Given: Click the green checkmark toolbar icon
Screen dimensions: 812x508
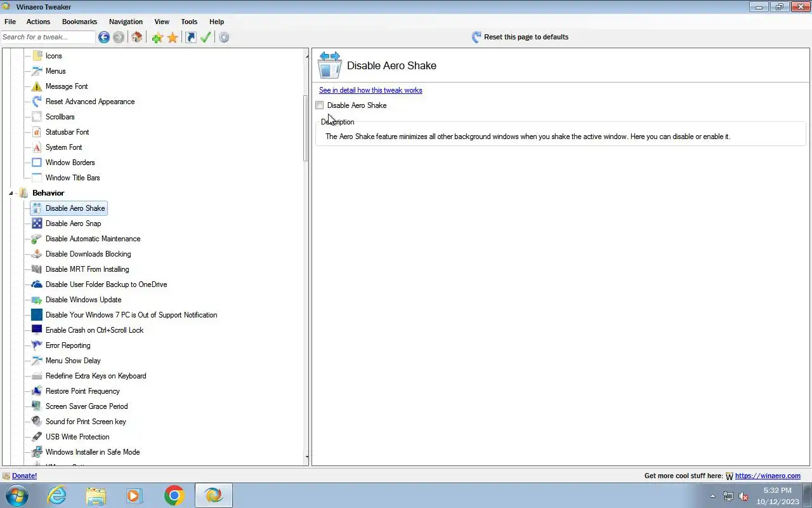Looking at the screenshot, I should tap(206, 37).
